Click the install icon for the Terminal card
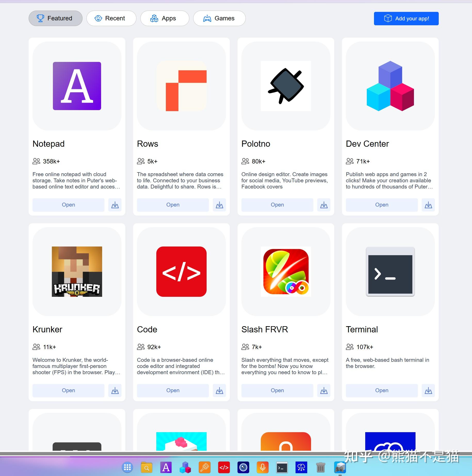Viewport: 472px width, 476px height. click(428, 390)
